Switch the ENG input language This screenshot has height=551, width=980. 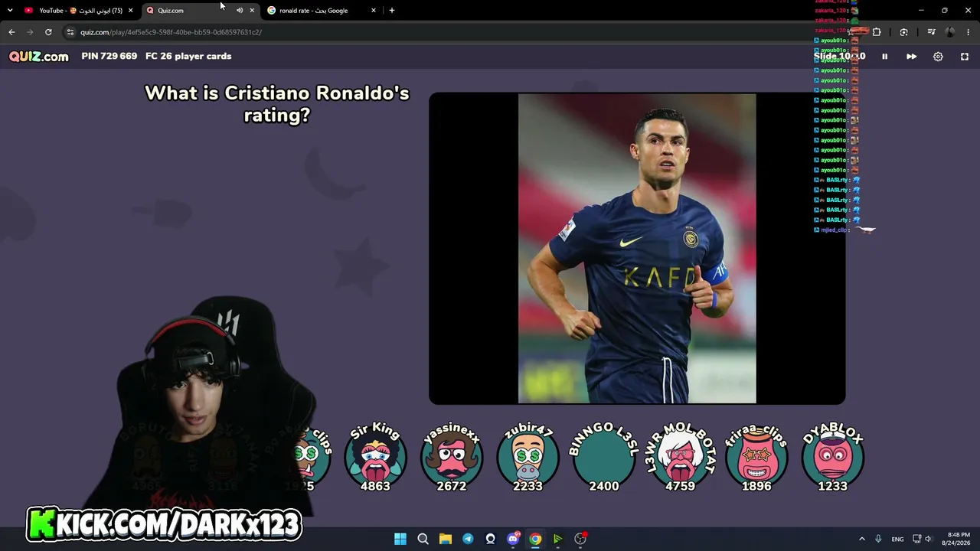pyautogui.click(x=897, y=539)
